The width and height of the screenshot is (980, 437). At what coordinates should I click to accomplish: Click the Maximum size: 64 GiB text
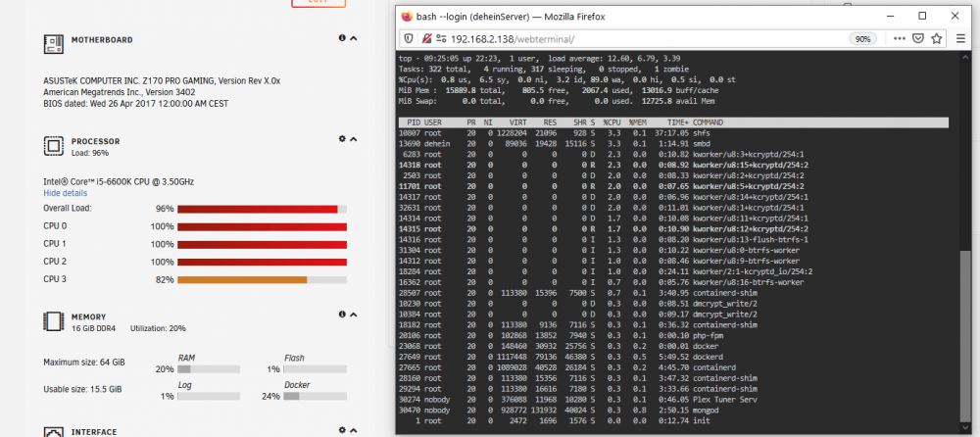click(83, 362)
